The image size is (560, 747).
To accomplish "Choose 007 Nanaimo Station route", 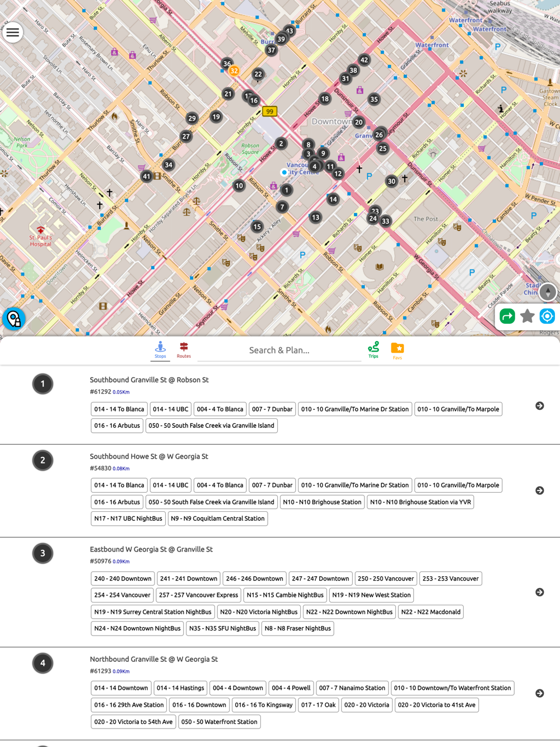I will click(x=352, y=688).
